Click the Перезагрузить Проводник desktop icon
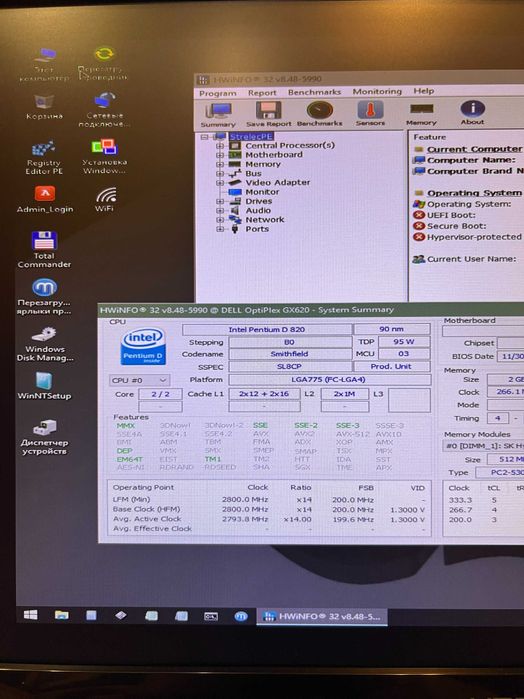 click(x=103, y=64)
